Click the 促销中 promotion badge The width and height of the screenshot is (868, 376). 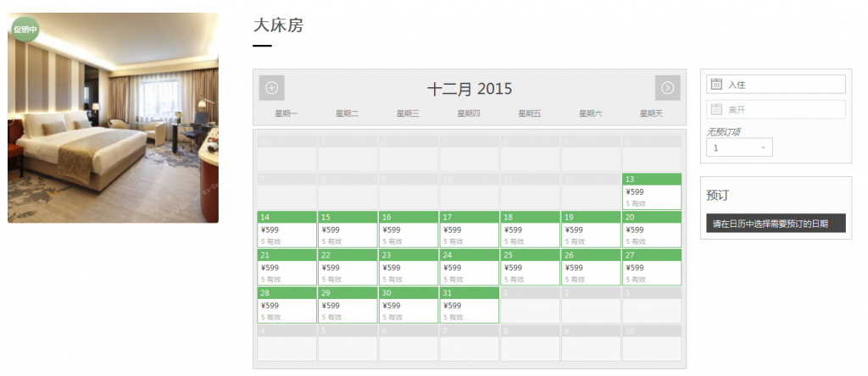click(x=25, y=28)
